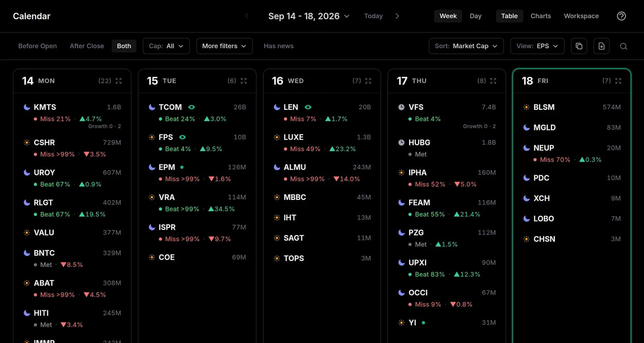Select the Table tab

[509, 16]
